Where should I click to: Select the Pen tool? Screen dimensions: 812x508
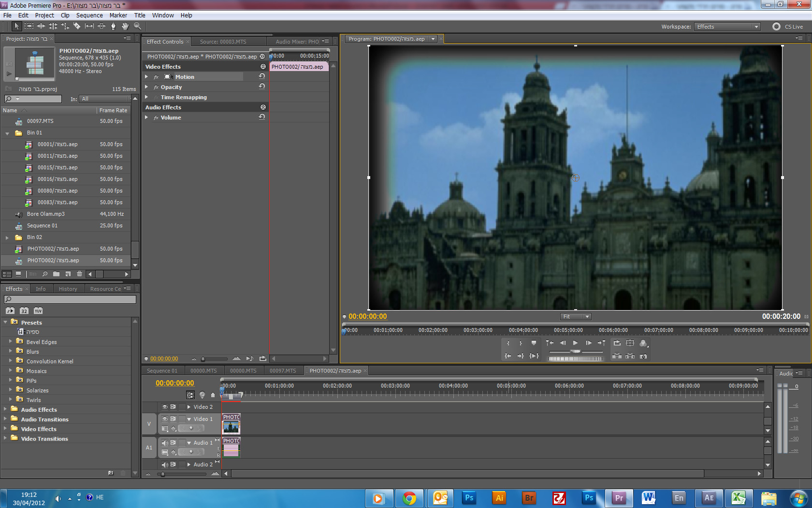(113, 26)
